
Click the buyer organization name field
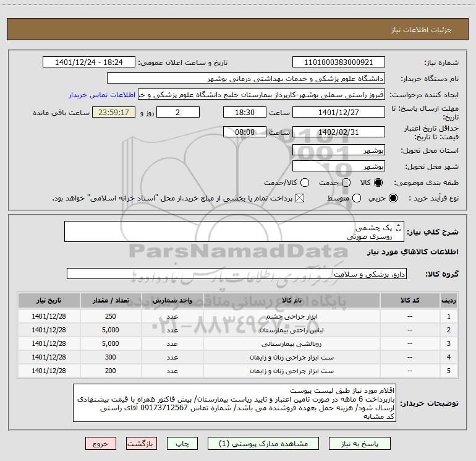coord(246,79)
